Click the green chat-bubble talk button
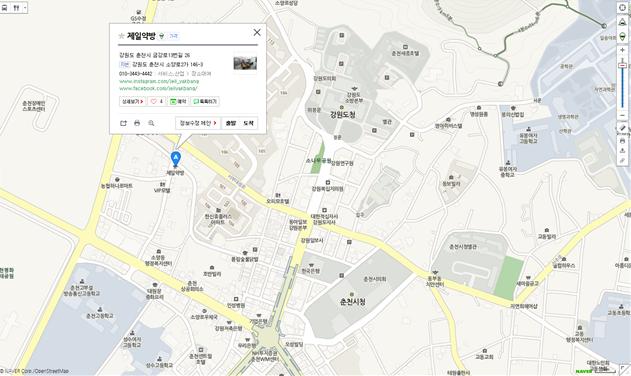 point(205,101)
